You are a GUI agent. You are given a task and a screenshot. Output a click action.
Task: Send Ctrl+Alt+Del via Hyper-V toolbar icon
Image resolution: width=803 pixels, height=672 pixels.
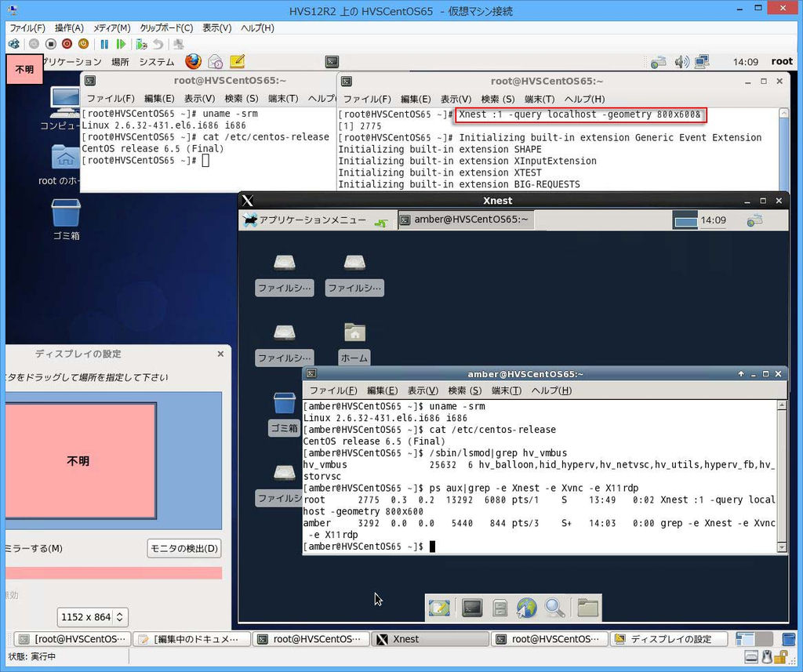(x=14, y=45)
